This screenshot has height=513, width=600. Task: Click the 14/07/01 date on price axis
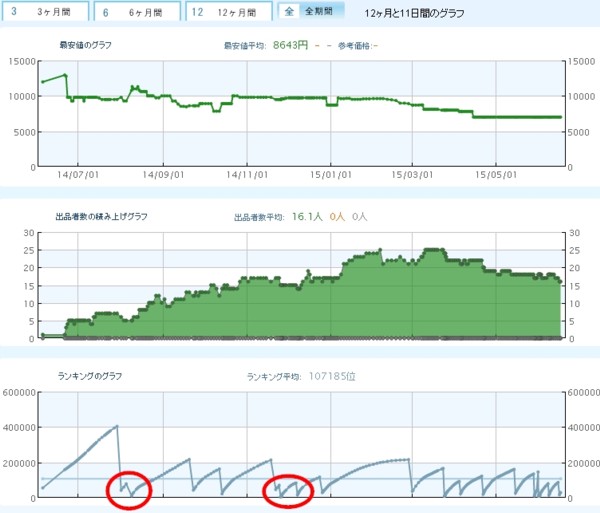click(x=78, y=175)
